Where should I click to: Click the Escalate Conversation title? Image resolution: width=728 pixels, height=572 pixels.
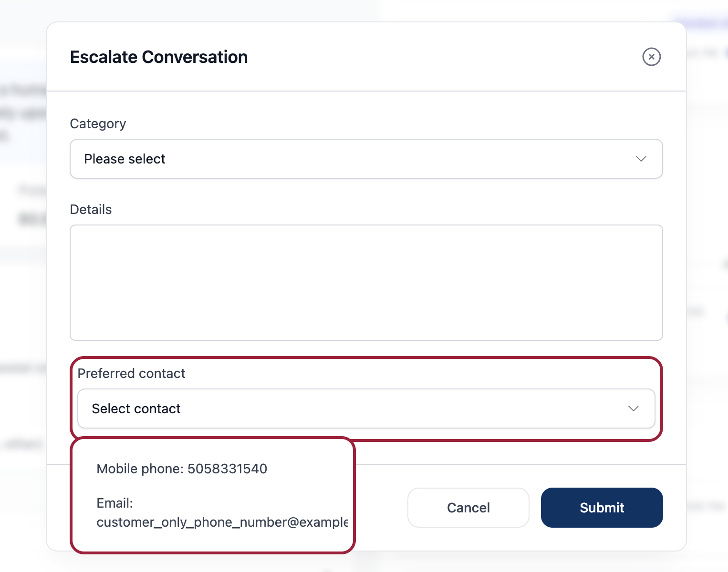pos(158,57)
